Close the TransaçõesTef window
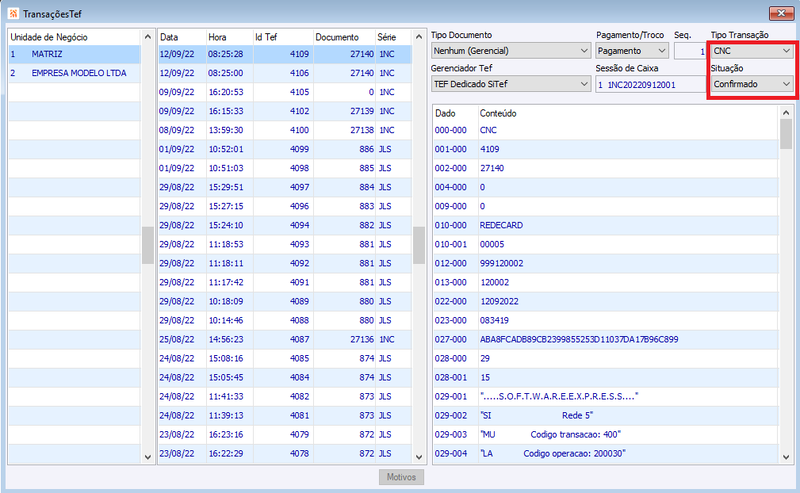 click(x=781, y=13)
